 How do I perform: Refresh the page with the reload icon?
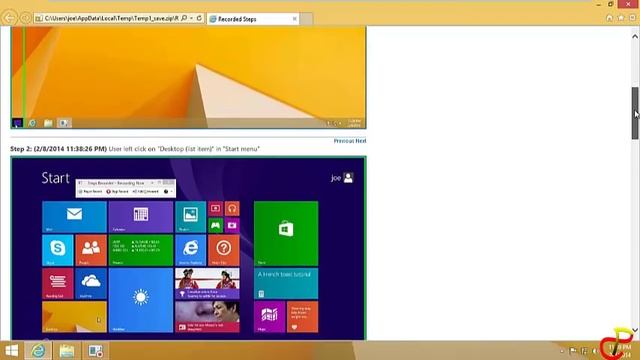click(199, 18)
